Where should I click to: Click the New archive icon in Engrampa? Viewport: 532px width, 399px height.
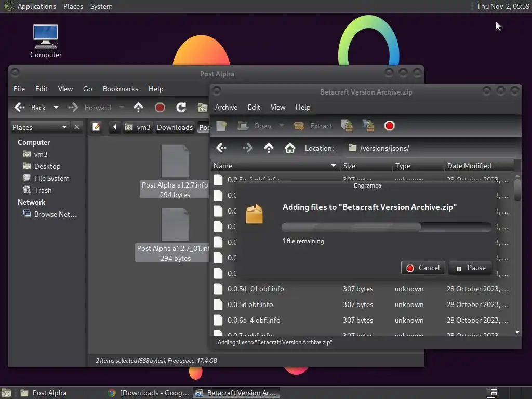click(x=221, y=126)
